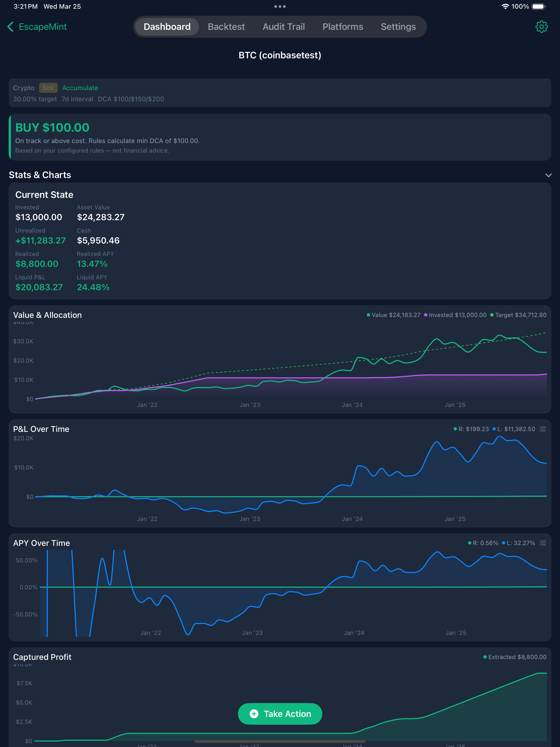Tap the multitasking dots at screen top
The width and height of the screenshot is (560, 747).
(x=280, y=6)
